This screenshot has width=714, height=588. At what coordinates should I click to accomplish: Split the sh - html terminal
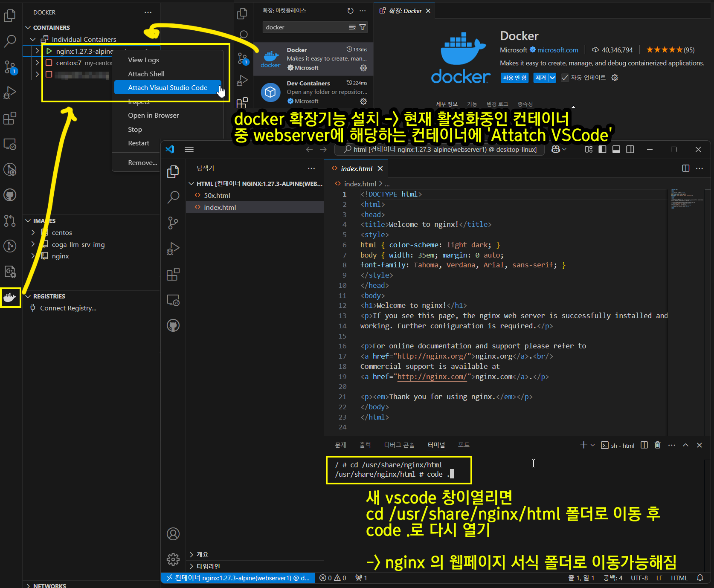tap(644, 445)
